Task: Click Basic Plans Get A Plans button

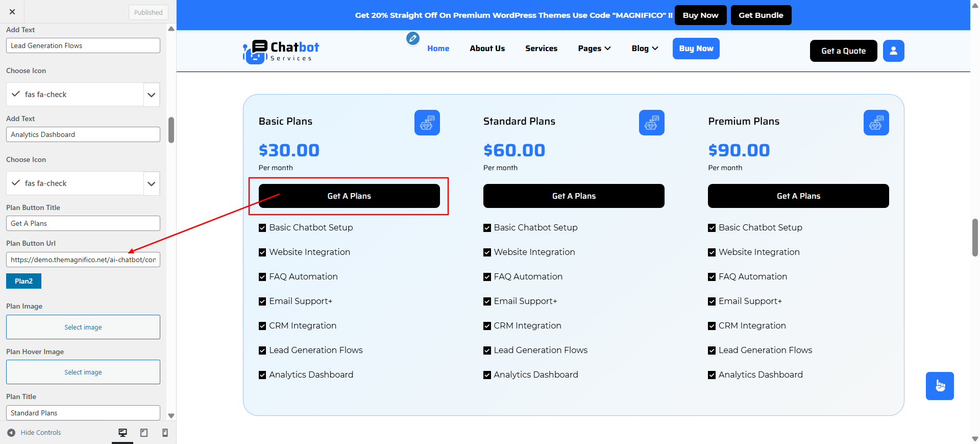Action: click(349, 196)
